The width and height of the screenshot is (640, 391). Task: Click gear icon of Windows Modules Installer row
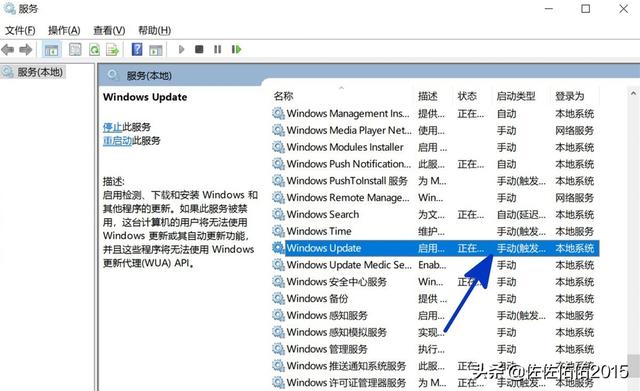[278, 147]
